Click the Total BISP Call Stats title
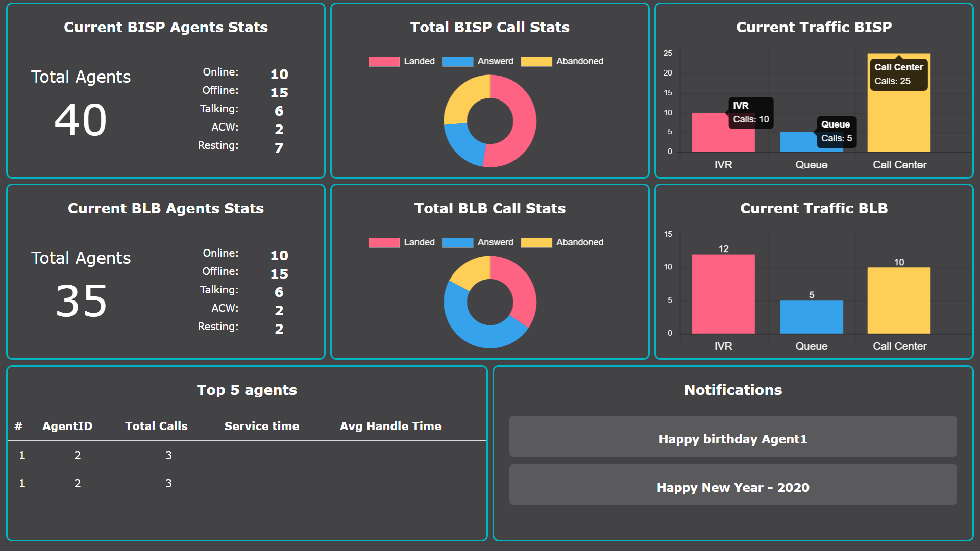 pyautogui.click(x=490, y=28)
